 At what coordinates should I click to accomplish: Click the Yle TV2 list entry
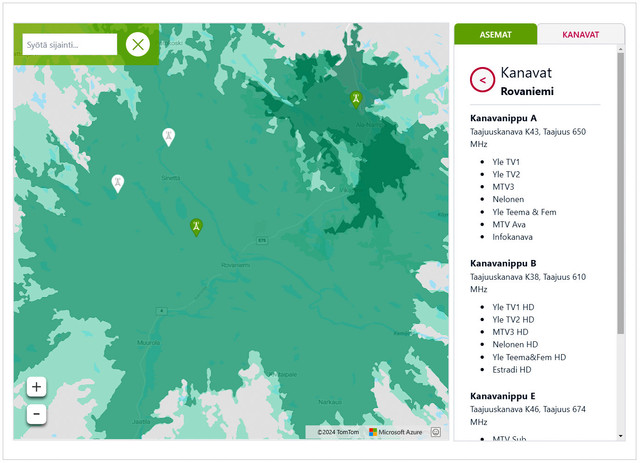pyautogui.click(x=506, y=174)
